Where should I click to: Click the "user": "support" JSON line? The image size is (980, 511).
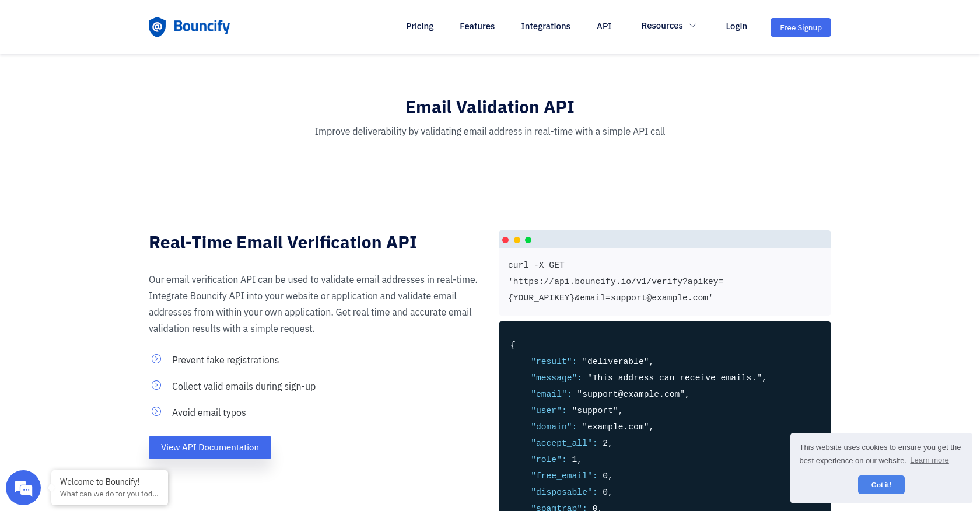pos(577,410)
